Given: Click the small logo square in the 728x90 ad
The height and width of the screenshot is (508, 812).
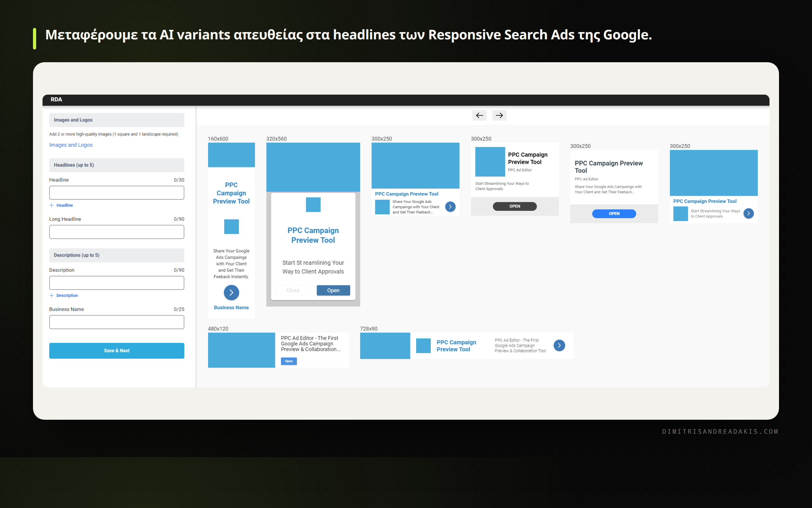Looking at the screenshot, I should (423, 346).
